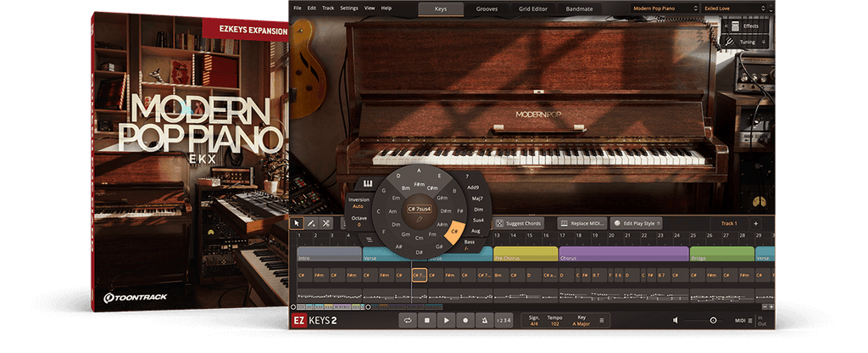The width and height of the screenshot is (868, 353).
Task: Select the Pre Chorus song block
Action: click(x=526, y=254)
